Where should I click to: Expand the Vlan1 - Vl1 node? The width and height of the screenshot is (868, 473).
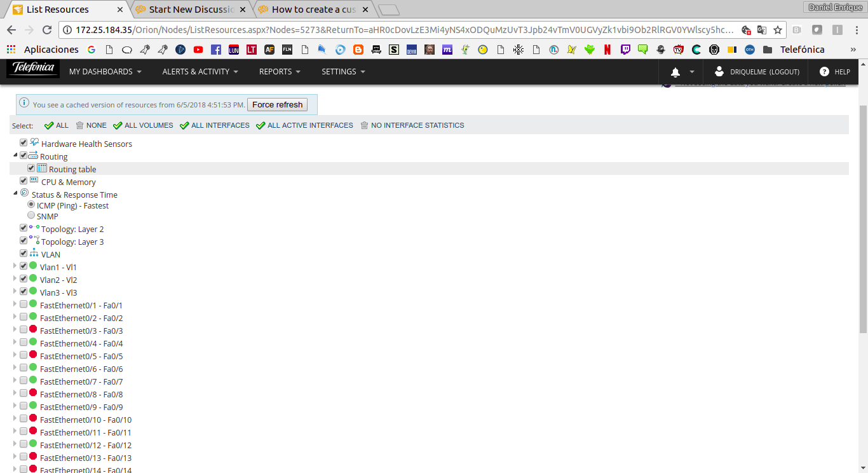coord(15,266)
